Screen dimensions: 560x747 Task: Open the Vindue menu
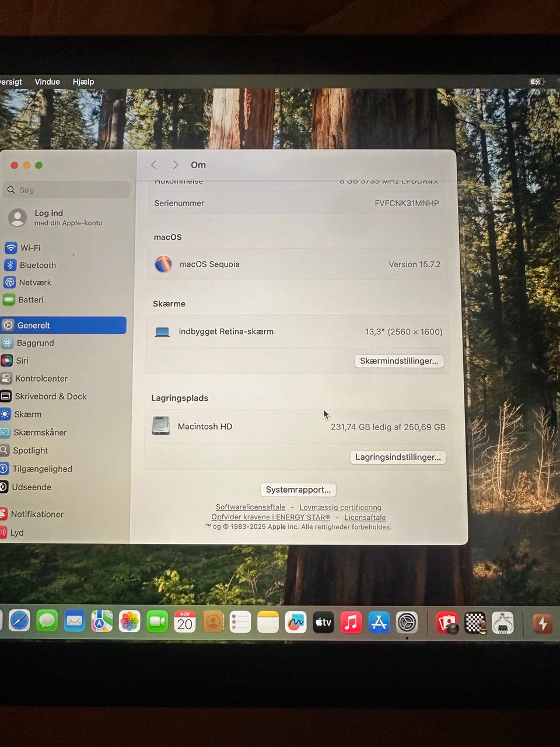click(x=47, y=82)
